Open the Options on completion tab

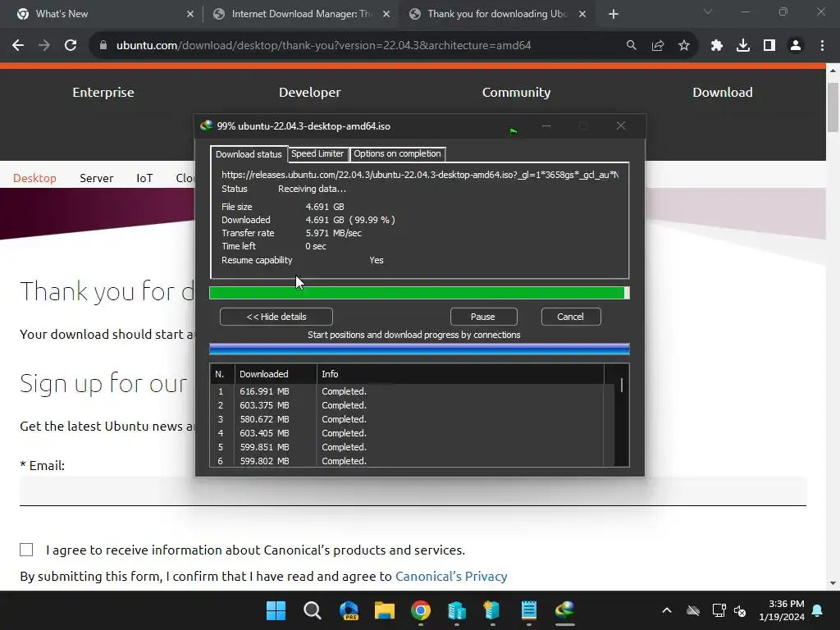coord(397,153)
